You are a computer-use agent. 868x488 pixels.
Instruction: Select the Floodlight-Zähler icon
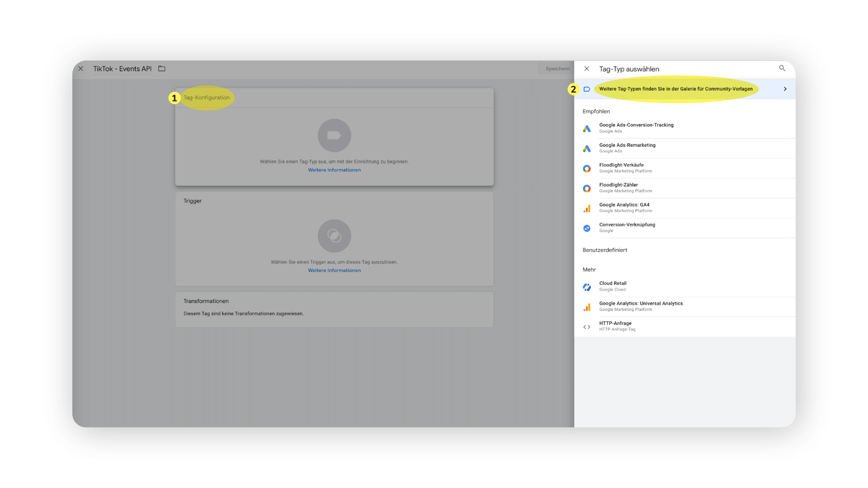(587, 188)
